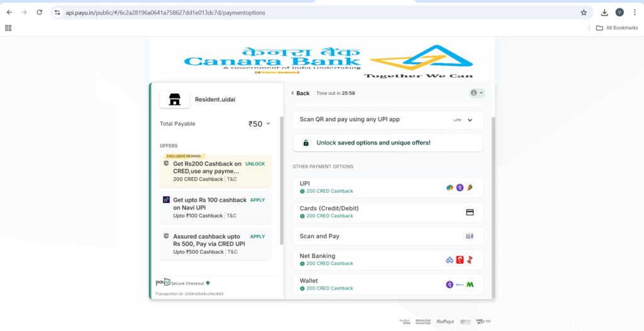Open browser downloads icon
This screenshot has height=331, width=644.
coord(604,13)
